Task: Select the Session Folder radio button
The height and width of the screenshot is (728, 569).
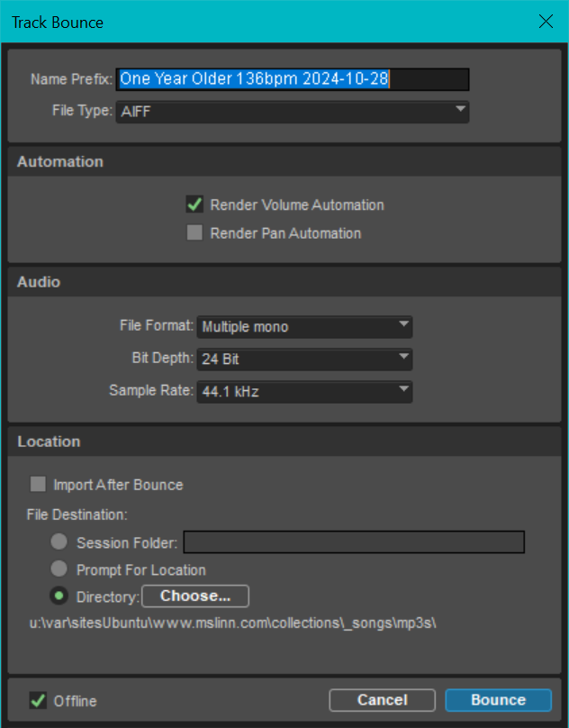Action: 59,542
